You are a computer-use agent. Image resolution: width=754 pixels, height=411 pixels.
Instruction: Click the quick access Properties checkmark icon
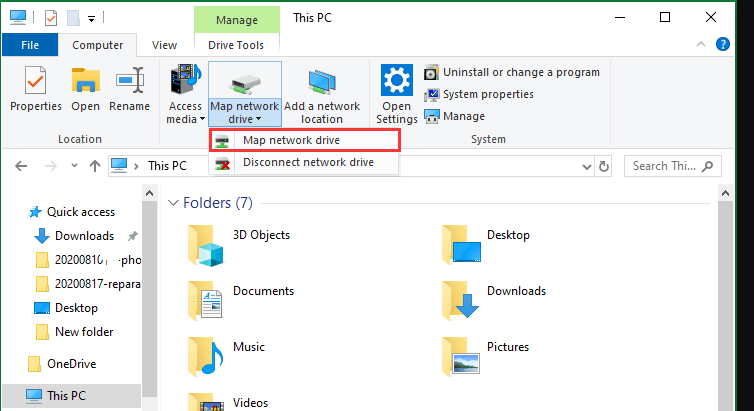(50, 18)
